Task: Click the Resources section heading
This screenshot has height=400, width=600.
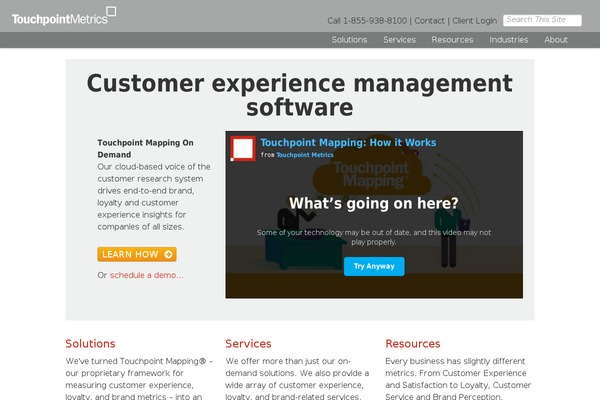Action: (x=413, y=344)
